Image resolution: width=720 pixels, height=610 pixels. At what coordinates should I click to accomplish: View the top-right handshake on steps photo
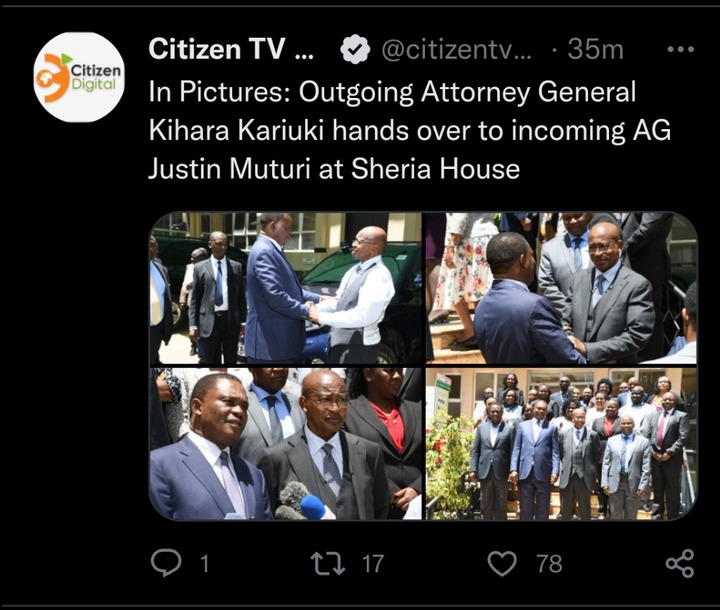click(x=561, y=288)
